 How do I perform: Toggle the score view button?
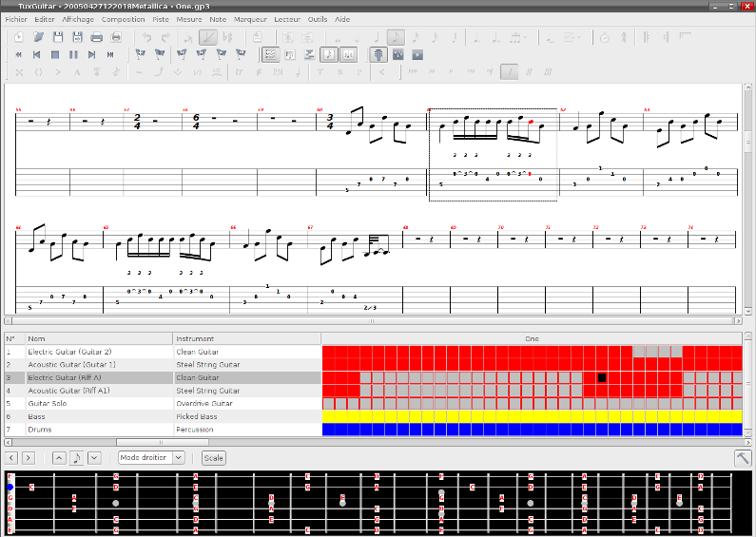(x=329, y=55)
